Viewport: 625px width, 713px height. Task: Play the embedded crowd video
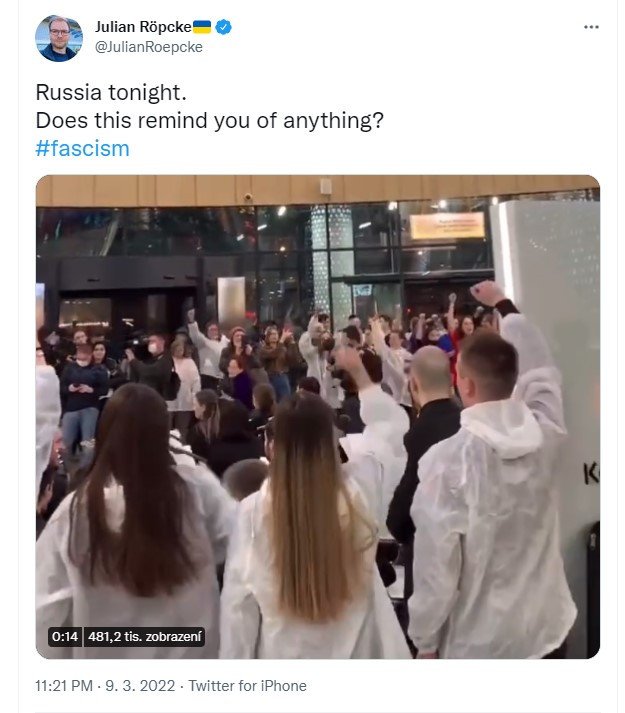[x=318, y=417]
